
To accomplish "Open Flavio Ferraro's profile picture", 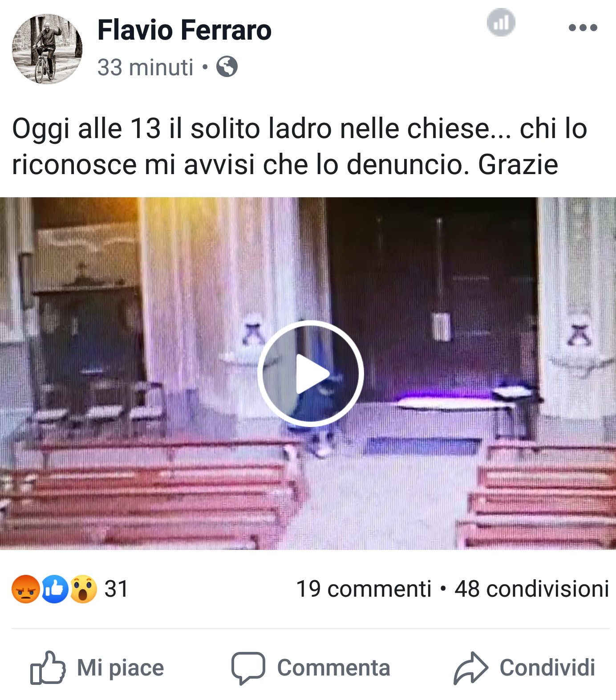I will click(x=47, y=49).
